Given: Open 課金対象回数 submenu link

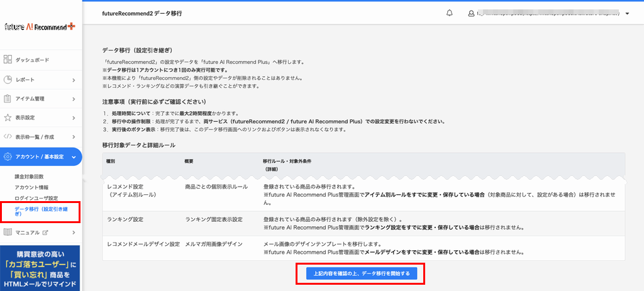Looking at the screenshot, I should point(29,177).
